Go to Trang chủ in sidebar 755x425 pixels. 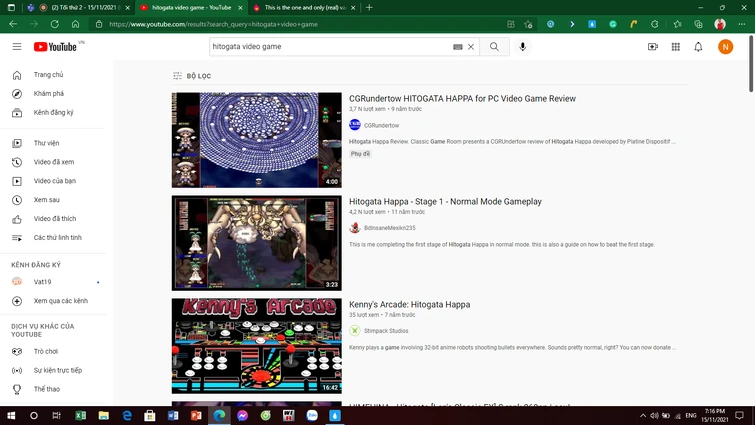click(x=48, y=75)
